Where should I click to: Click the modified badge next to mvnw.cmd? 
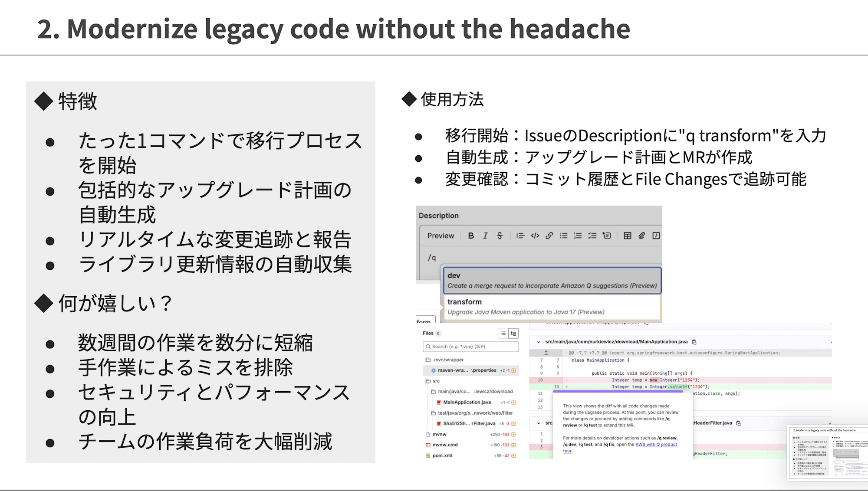pos(513,445)
